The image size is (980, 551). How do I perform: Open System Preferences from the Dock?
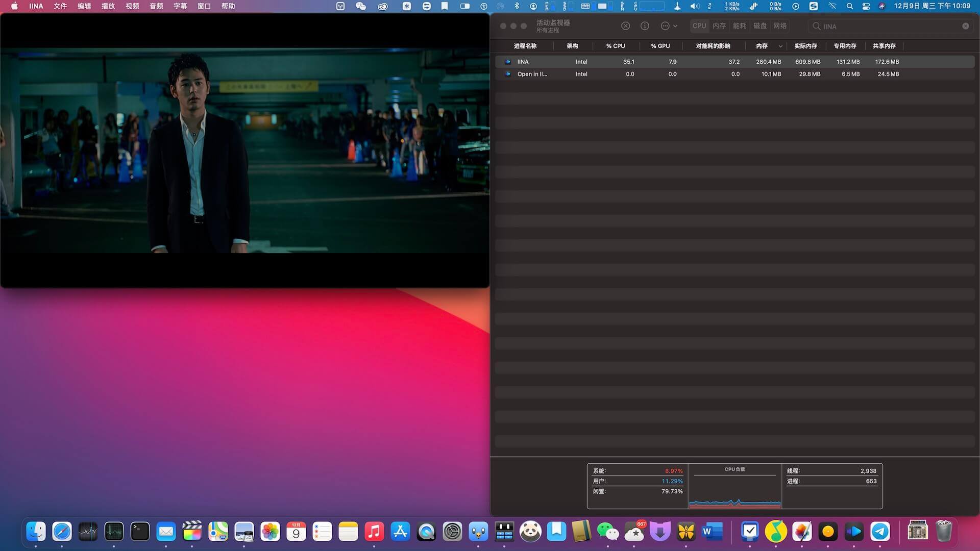coord(452,532)
